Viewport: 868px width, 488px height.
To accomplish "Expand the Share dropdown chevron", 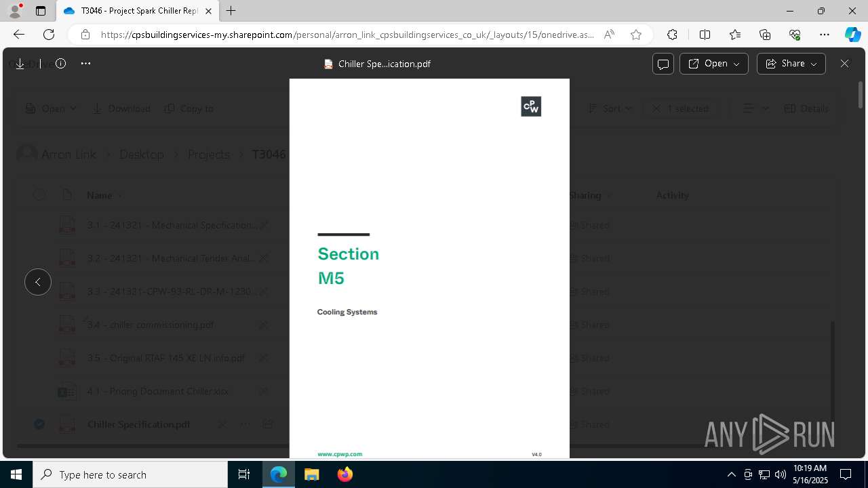I will [x=814, y=64].
